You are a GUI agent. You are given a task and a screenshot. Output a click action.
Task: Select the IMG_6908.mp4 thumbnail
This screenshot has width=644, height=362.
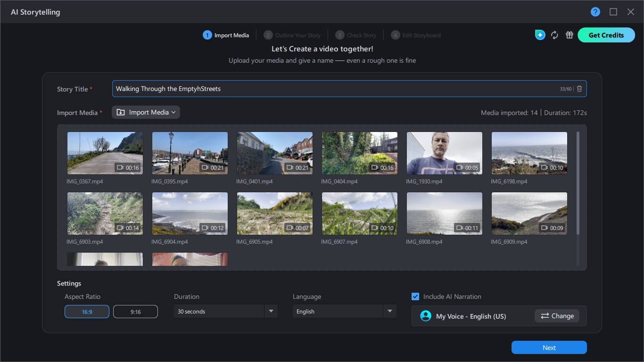445,214
